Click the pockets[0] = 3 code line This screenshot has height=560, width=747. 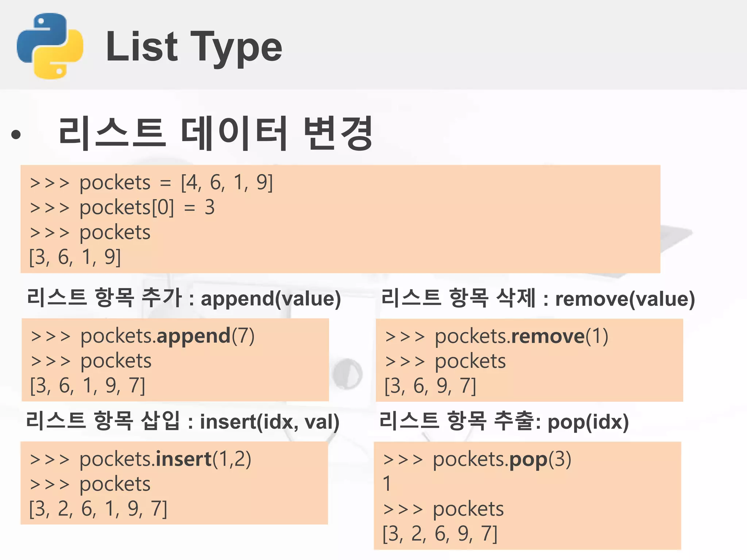(x=122, y=207)
